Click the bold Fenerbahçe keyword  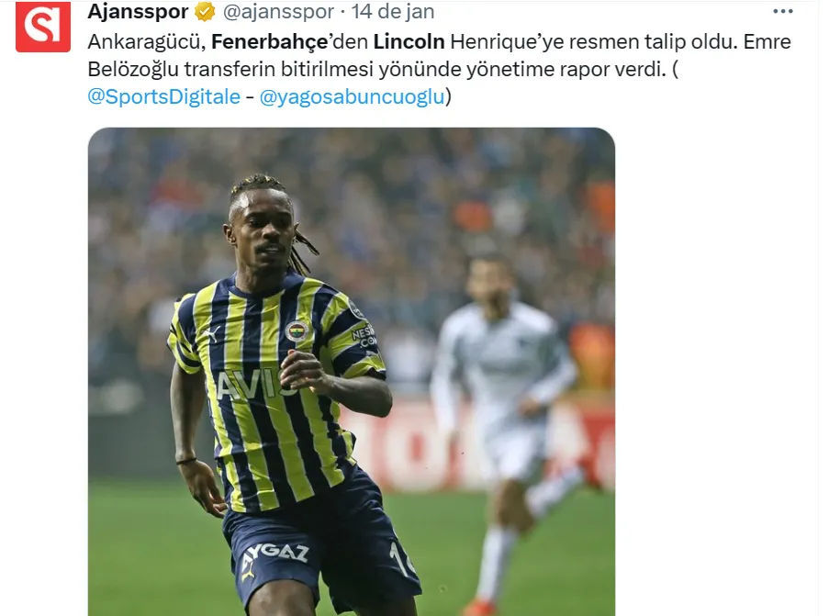(x=270, y=42)
